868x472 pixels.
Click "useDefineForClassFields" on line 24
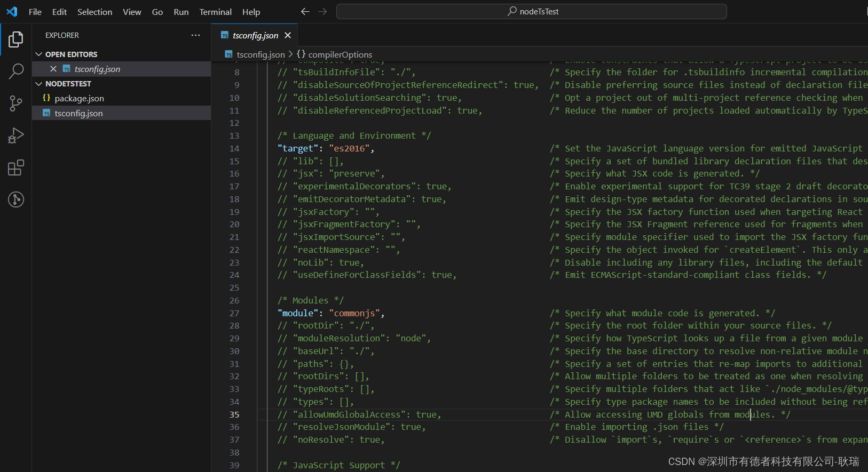[x=357, y=275]
